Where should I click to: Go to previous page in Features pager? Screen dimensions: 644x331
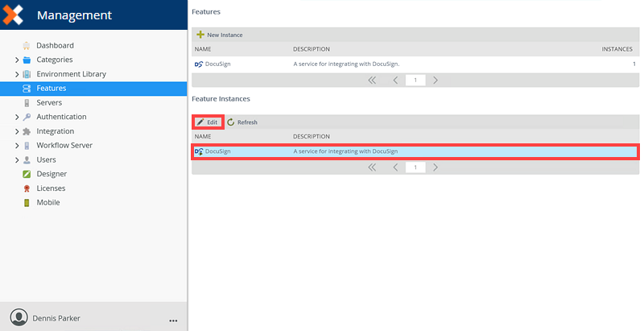[x=395, y=80]
